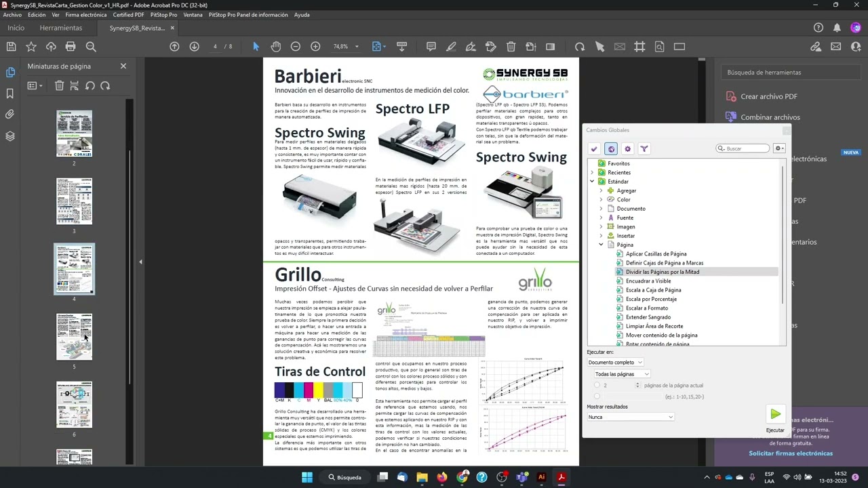Viewport: 868px width, 488px height.
Task: Click the Print icon in toolbar
Action: 71,47
